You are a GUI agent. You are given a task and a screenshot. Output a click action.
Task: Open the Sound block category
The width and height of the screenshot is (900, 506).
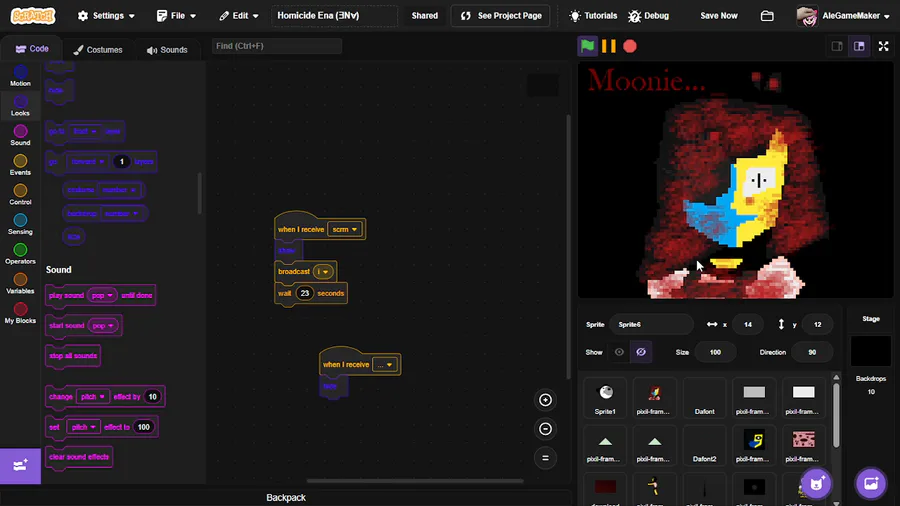[x=20, y=135]
